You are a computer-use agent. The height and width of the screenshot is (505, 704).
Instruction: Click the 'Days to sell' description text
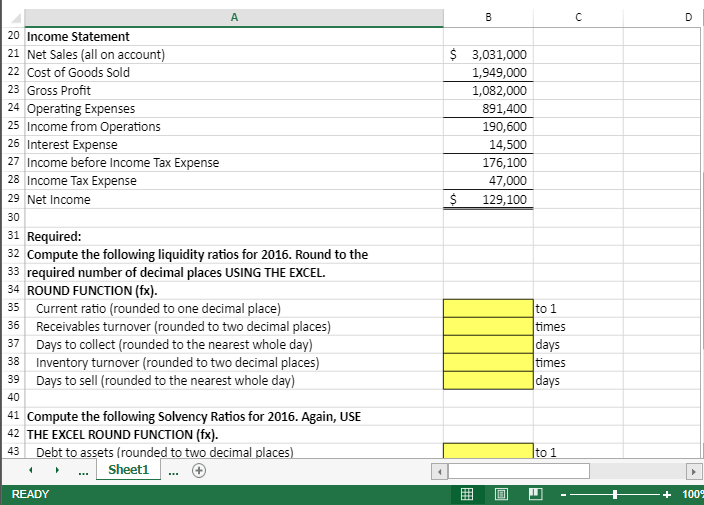click(x=165, y=381)
